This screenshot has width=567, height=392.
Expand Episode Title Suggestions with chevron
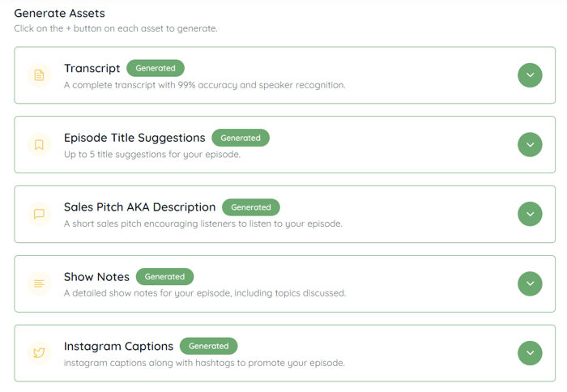530,145
